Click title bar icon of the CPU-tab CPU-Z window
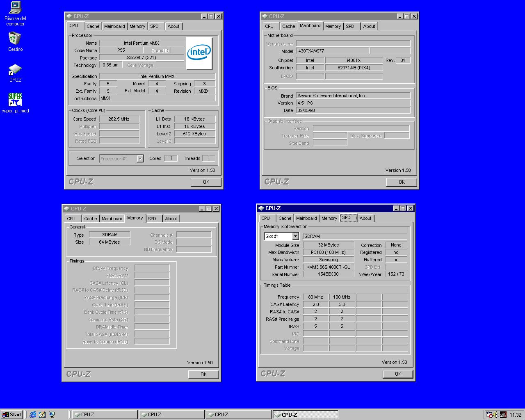The width and height of the screenshot is (525, 420). tap(69, 16)
